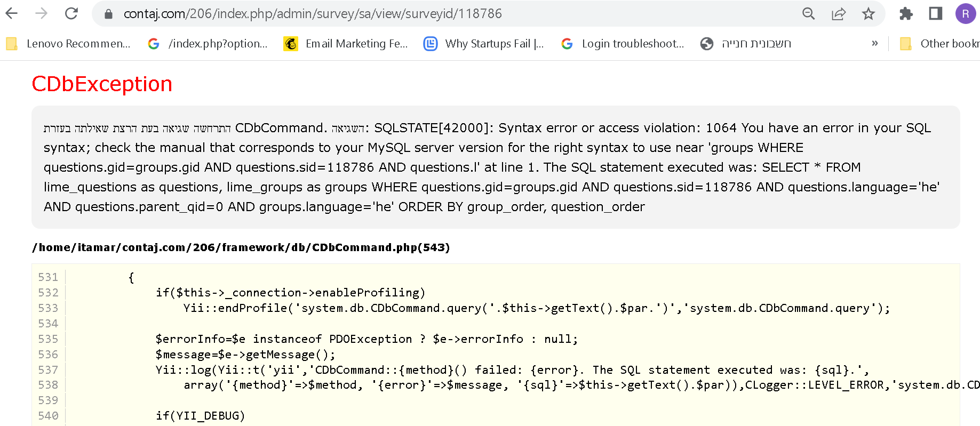Toggle the browser side panel
The image size is (980, 426).
pos(935,14)
